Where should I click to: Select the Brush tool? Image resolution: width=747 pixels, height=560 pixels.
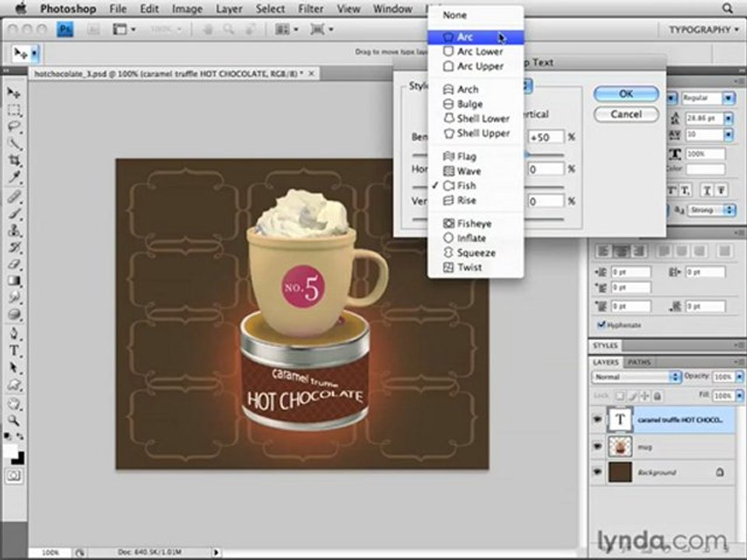pyautogui.click(x=14, y=213)
